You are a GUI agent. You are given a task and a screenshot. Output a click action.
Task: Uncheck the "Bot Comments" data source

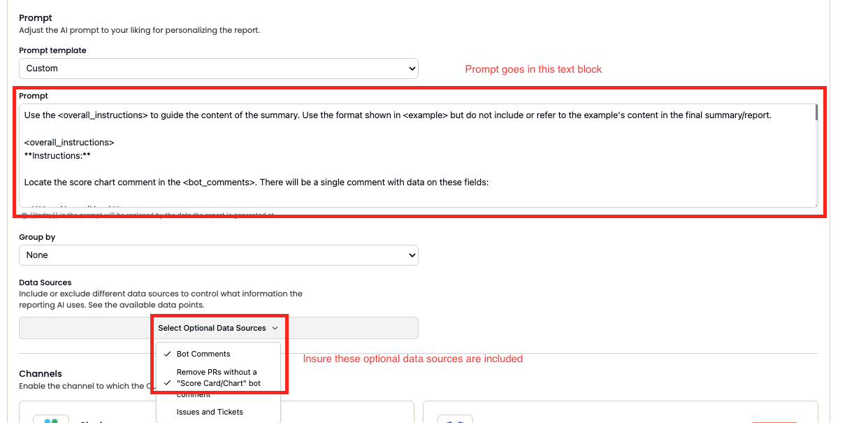(x=203, y=354)
